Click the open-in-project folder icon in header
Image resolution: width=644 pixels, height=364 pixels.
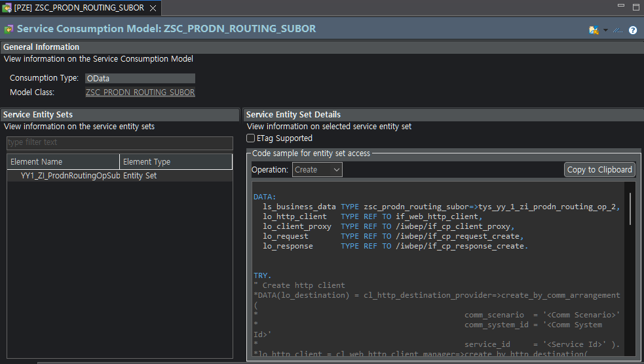coord(594,30)
